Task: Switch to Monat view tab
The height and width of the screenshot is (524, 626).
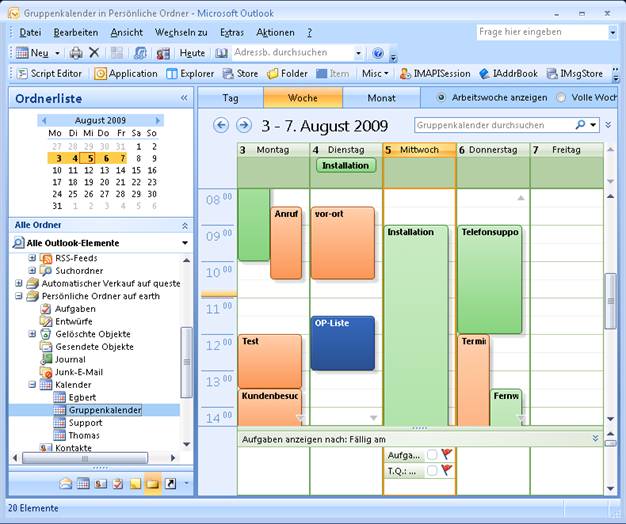Action: [381, 98]
